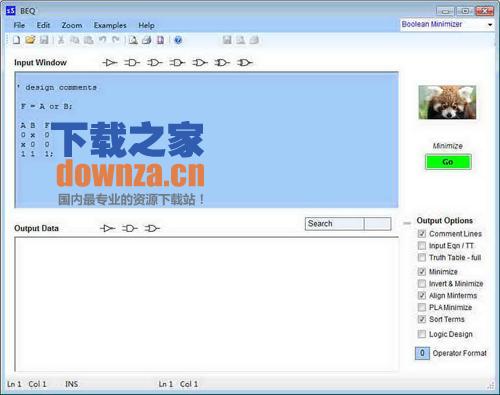Click the AND gate icon beside Output Data

pos(130,228)
